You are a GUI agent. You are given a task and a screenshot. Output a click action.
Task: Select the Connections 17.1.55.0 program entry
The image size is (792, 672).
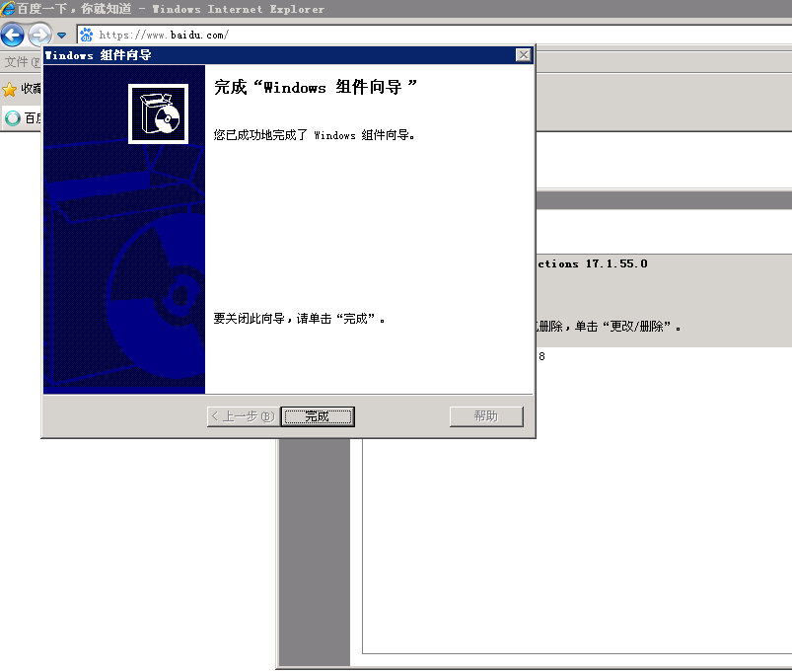pyautogui.click(x=592, y=264)
